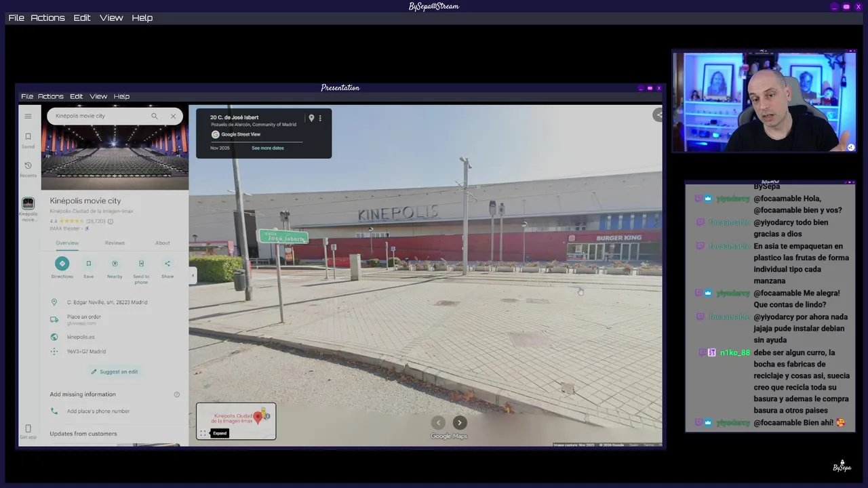Click the Place an order text
Image resolution: width=868 pixels, height=488 pixels.
pyautogui.click(x=84, y=317)
